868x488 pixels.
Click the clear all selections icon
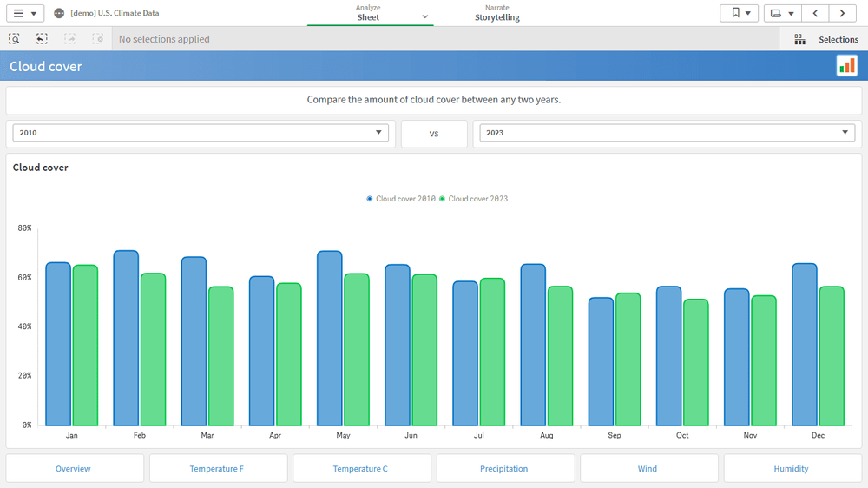[x=97, y=39]
